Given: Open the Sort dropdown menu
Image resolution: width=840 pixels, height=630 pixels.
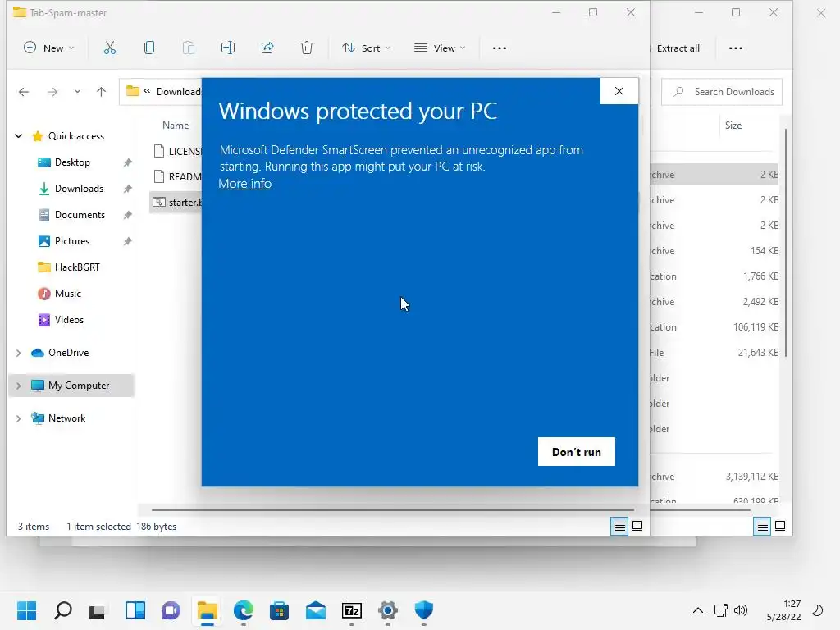Looking at the screenshot, I should 367,48.
